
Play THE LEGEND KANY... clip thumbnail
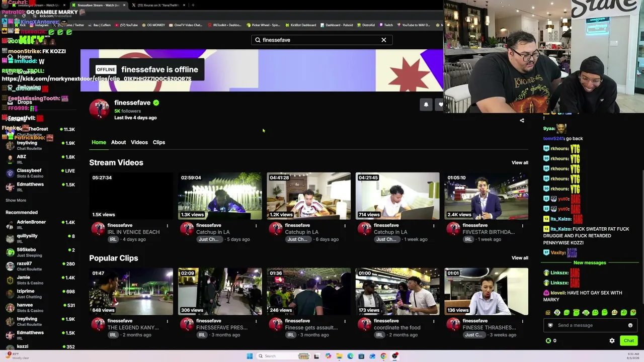131,292
